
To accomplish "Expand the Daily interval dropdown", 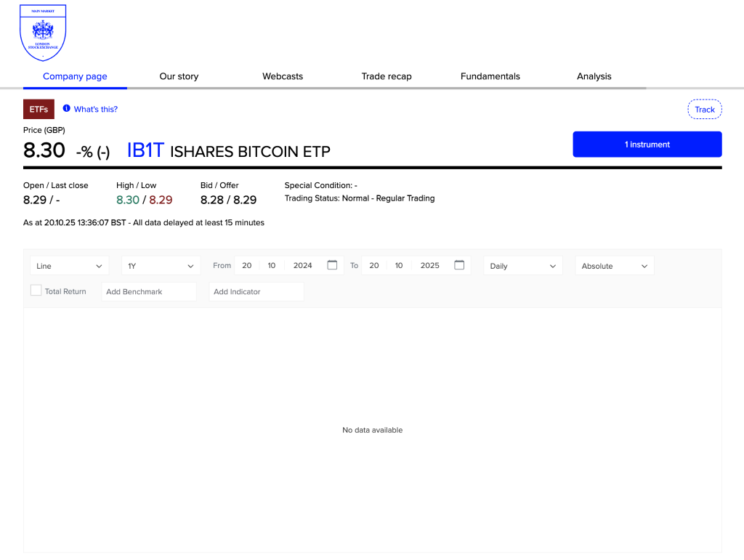I will (x=523, y=266).
